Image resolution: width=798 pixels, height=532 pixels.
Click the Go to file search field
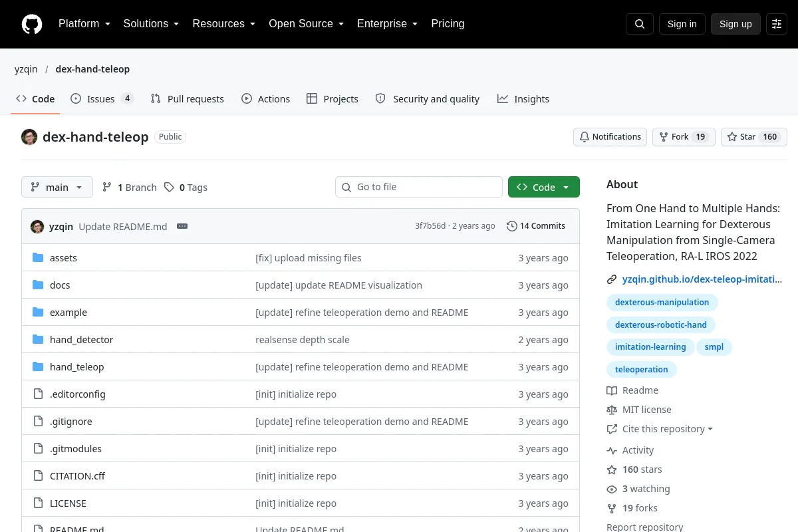(x=419, y=187)
